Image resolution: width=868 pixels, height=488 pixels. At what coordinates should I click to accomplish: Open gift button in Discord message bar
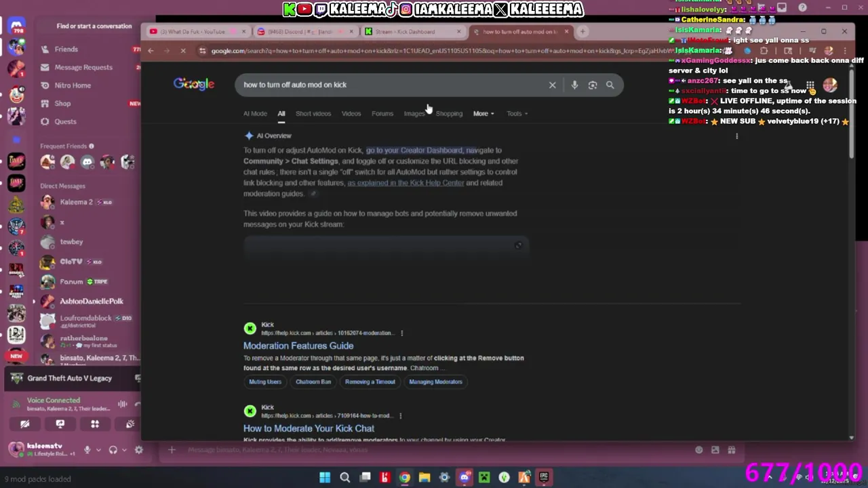[732, 450]
